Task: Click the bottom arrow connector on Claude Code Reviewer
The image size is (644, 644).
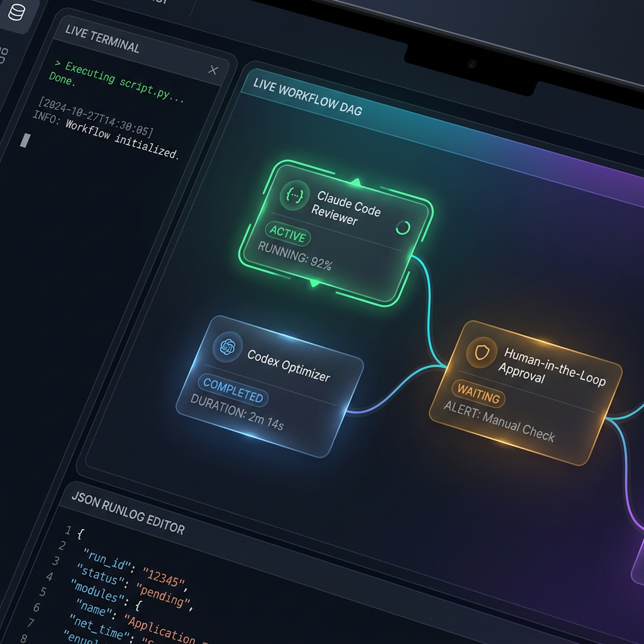Action: click(314, 282)
